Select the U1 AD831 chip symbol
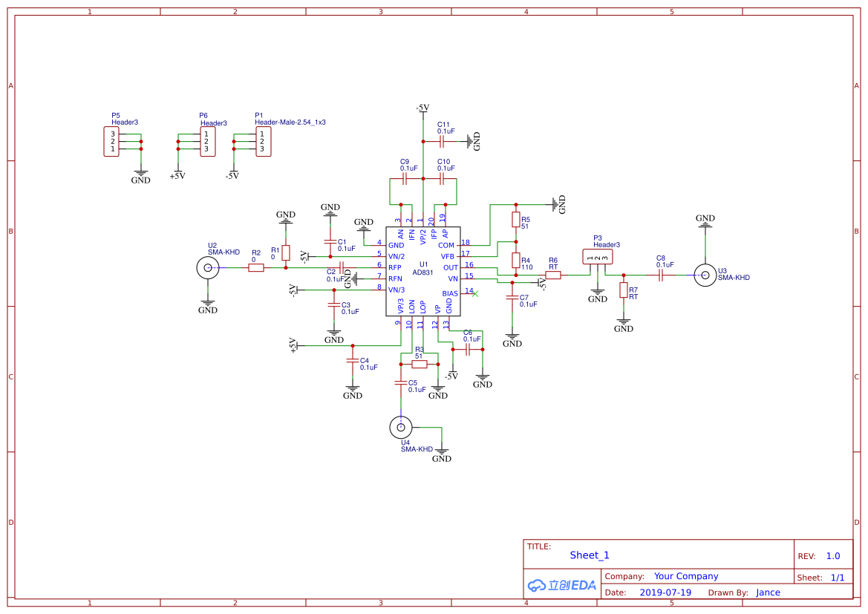 pos(423,271)
